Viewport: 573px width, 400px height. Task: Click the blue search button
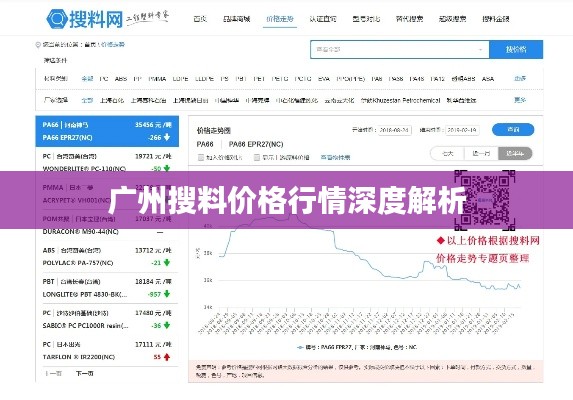click(516, 49)
